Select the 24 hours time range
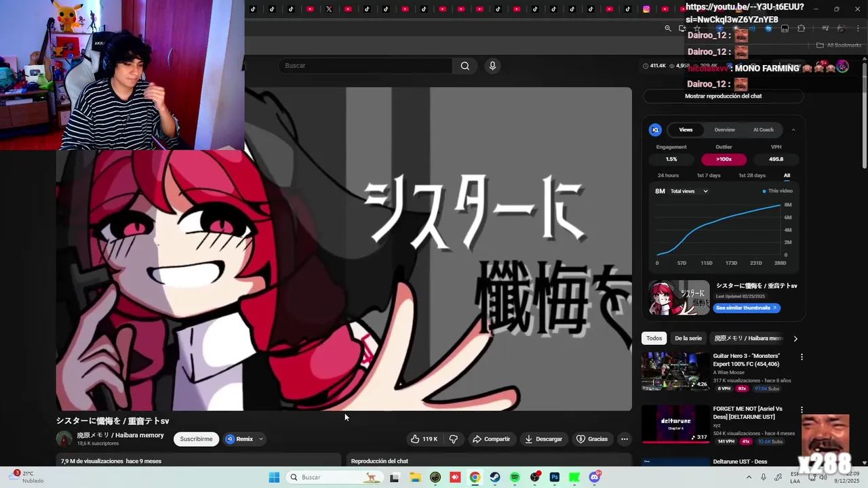868x488 pixels. [x=668, y=176]
